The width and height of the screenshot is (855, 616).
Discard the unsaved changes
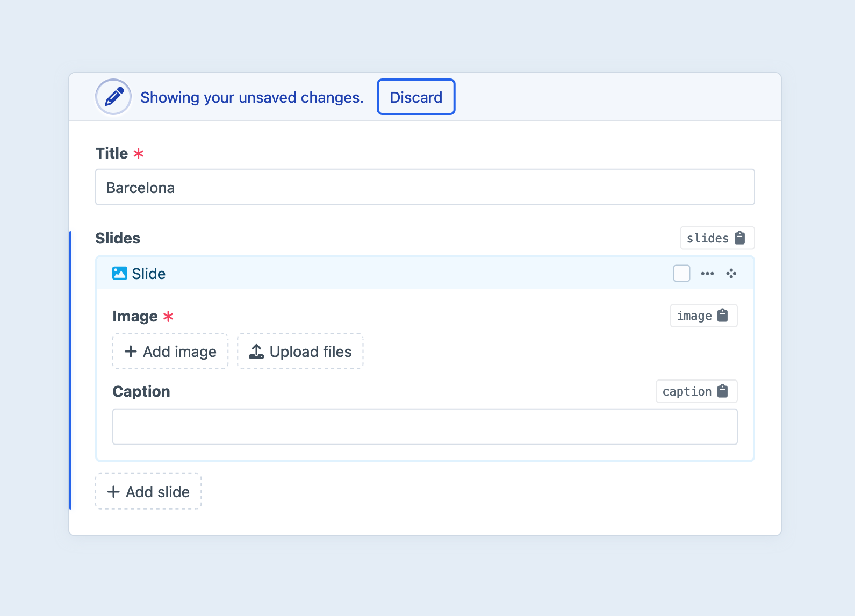click(x=416, y=97)
